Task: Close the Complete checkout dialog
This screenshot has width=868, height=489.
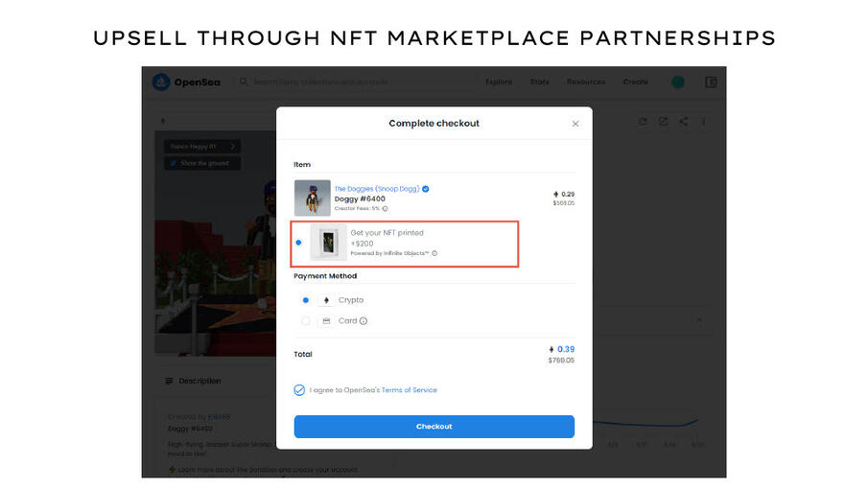Action: point(575,124)
